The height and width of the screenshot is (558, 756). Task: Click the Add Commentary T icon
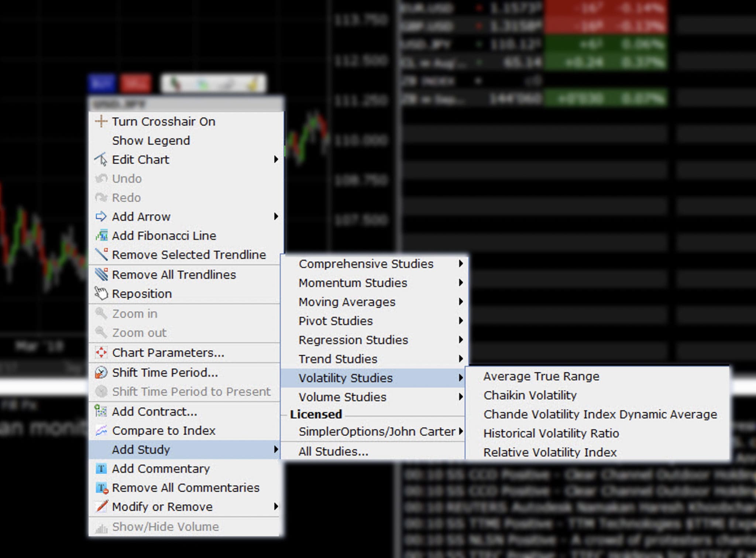101,469
